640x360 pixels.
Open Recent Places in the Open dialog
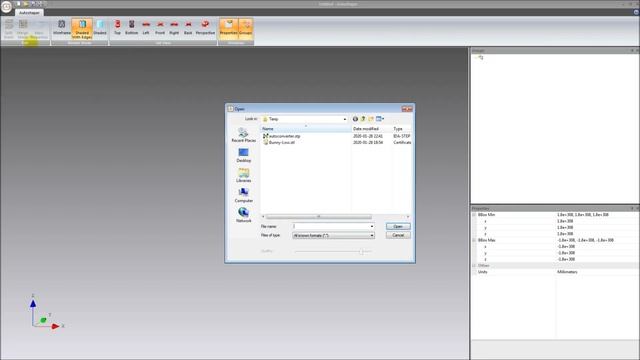point(244,135)
